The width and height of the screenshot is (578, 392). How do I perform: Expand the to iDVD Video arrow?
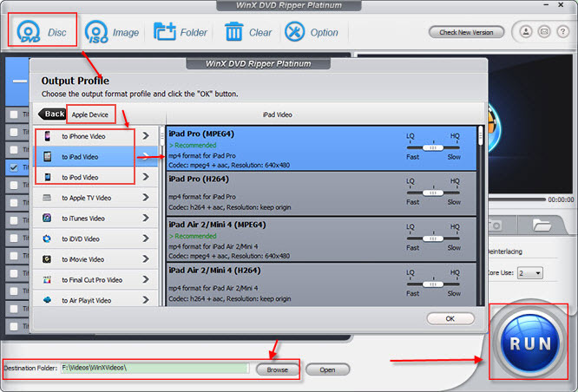[146, 238]
